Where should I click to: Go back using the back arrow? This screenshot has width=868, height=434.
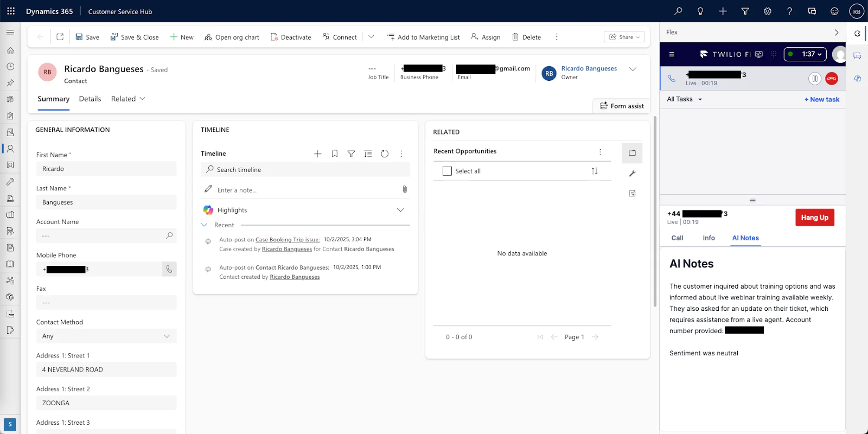pos(40,37)
